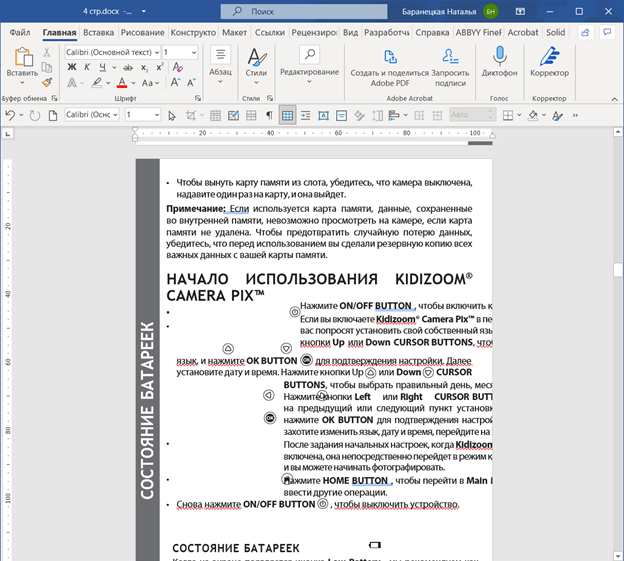Open clipboard Буфер обмена dialog launcher
Image resolution: width=624 pixels, height=561 pixels.
[55, 98]
